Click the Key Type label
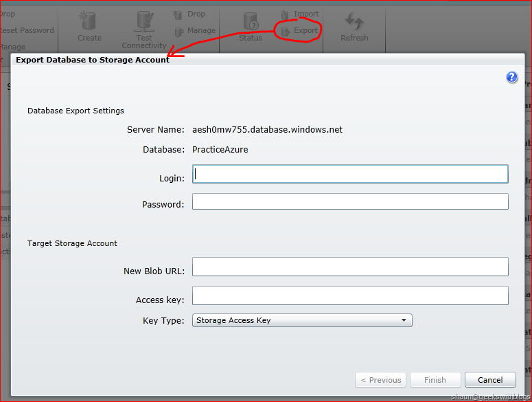 pyautogui.click(x=163, y=320)
